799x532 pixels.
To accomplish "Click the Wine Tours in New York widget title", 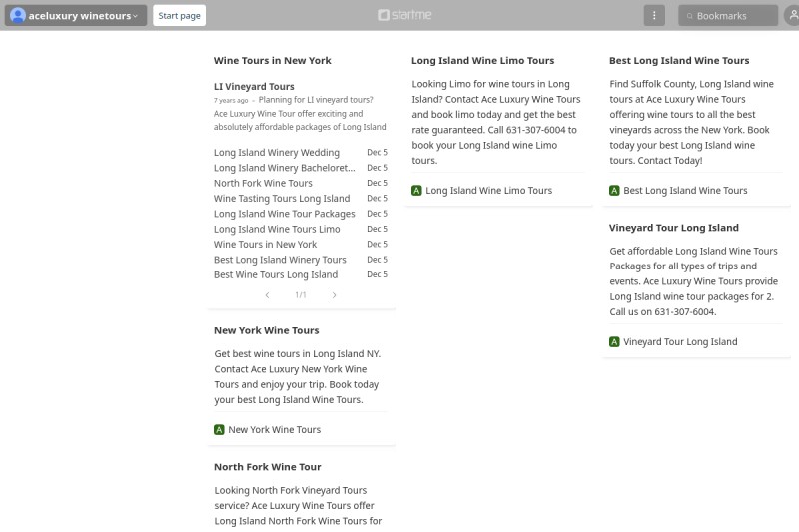I will coord(272,60).
